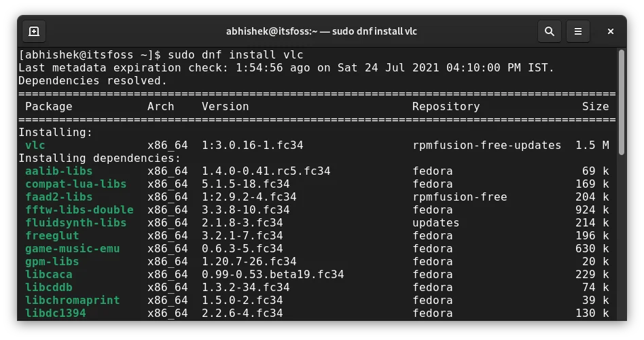Screen dimensions: 644x340
Task: Click the '1.5 M' size value
Action: pyautogui.click(x=592, y=145)
